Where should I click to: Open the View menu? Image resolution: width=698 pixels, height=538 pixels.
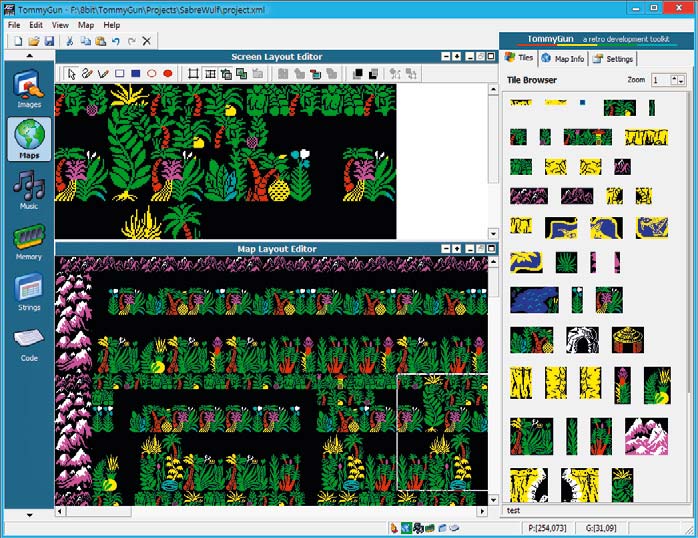(x=60, y=25)
